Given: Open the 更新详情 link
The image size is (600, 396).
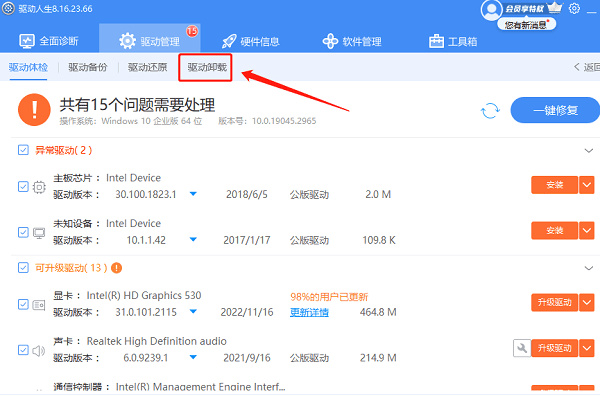Looking at the screenshot, I should [309, 313].
